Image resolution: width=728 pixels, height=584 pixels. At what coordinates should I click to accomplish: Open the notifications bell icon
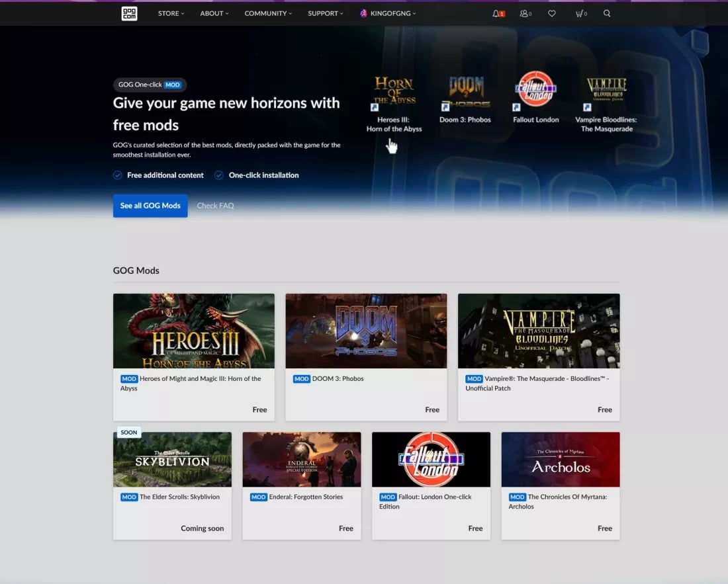[x=496, y=13]
